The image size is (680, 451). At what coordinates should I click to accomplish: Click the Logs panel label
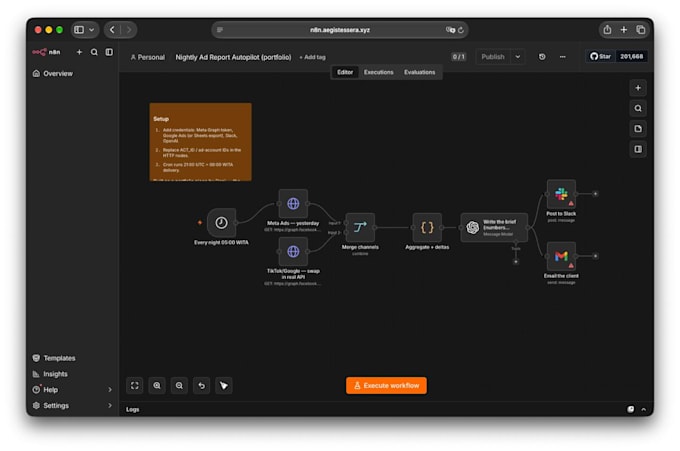click(x=132, y=409)
